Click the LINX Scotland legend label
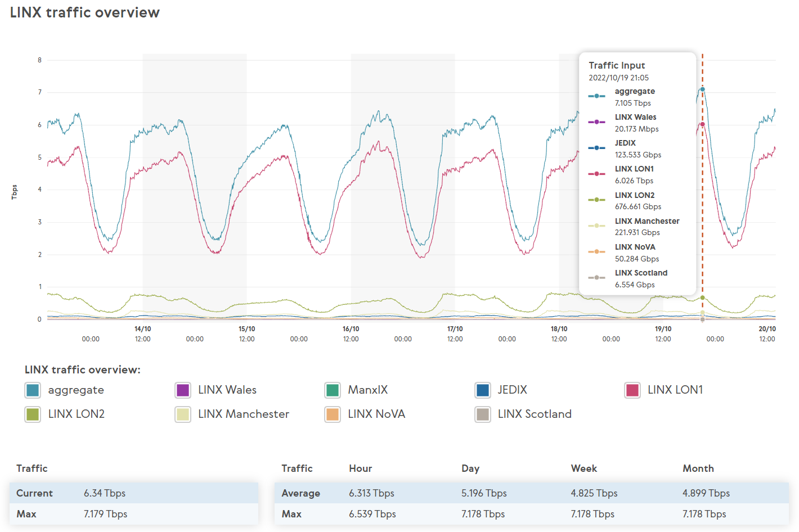Screen dimensions: 799x532 (534, 414)
